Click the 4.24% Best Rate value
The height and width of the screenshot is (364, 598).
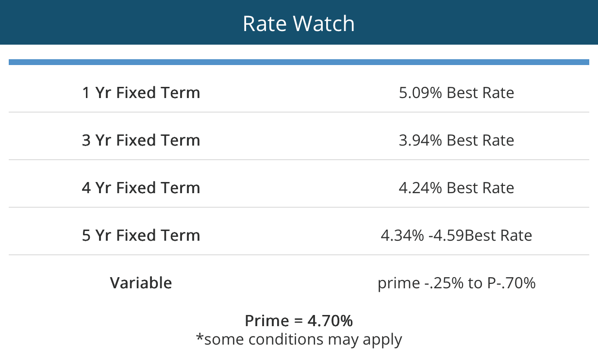coord(456,188)
